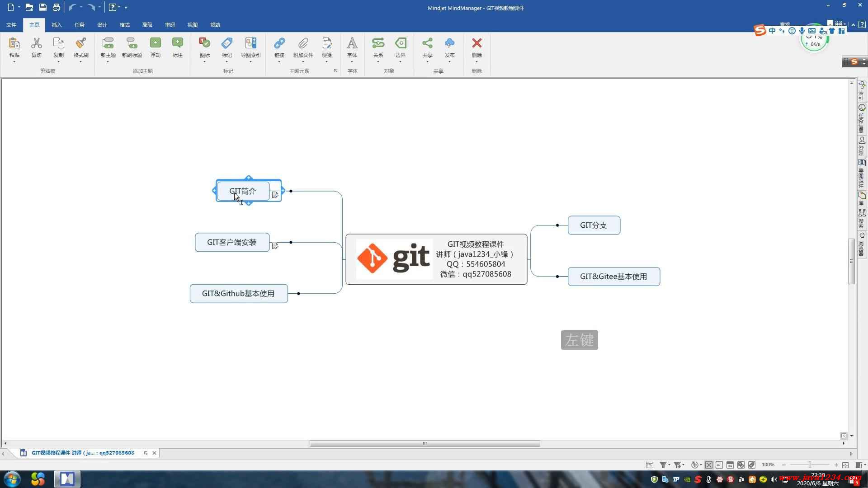The image size is (868, 488).
Task: Open the Topic Elements (主题元素) dialog launcher
Action: point(335,71)
